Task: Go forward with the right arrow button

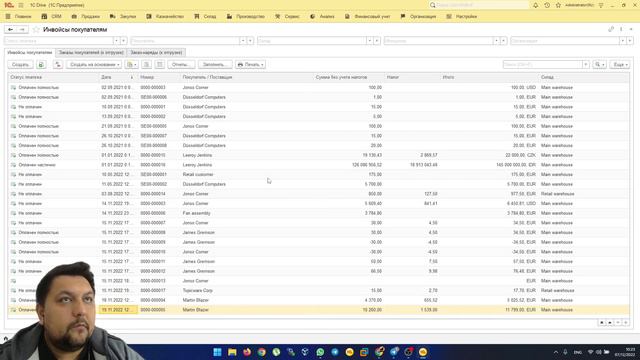Action: (22, 29)
